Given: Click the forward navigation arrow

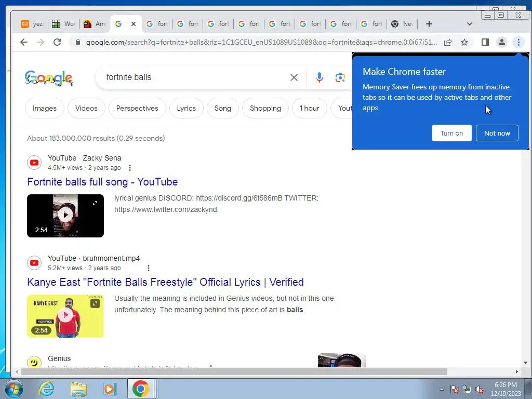Looking at the screenshot, I should pyautogui.click(x=41, y=42).
